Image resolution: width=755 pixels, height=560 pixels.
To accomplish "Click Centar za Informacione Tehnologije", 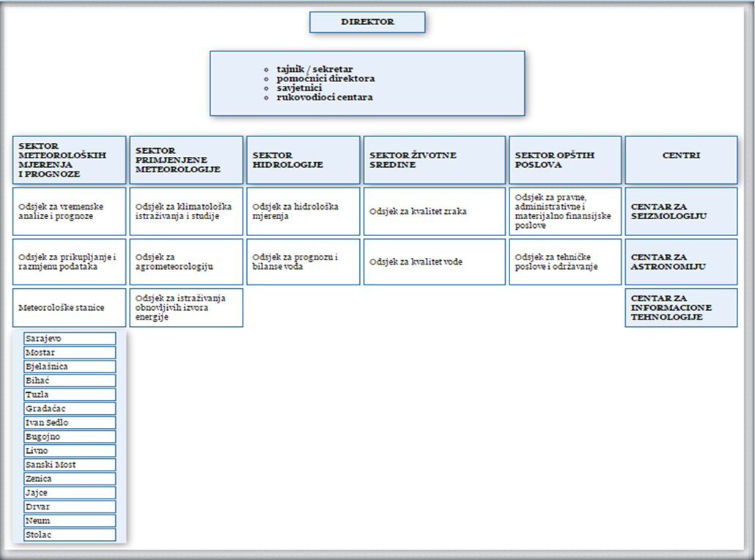I will coord(681,308).
